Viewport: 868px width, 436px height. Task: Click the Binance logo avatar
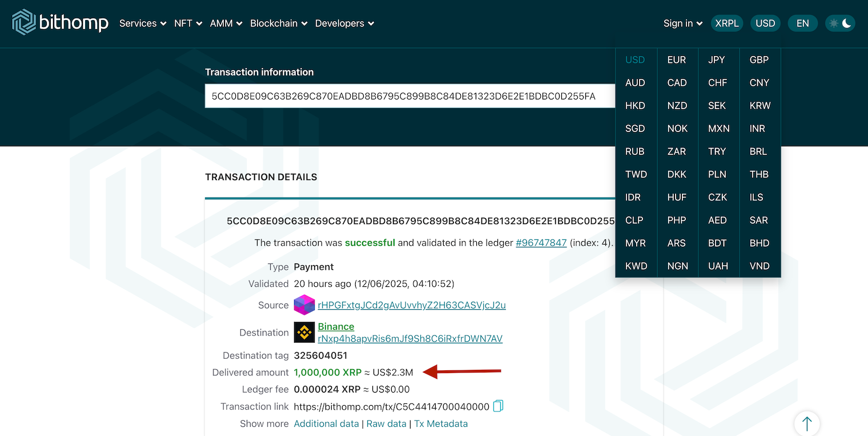click(x=304, y=333)
